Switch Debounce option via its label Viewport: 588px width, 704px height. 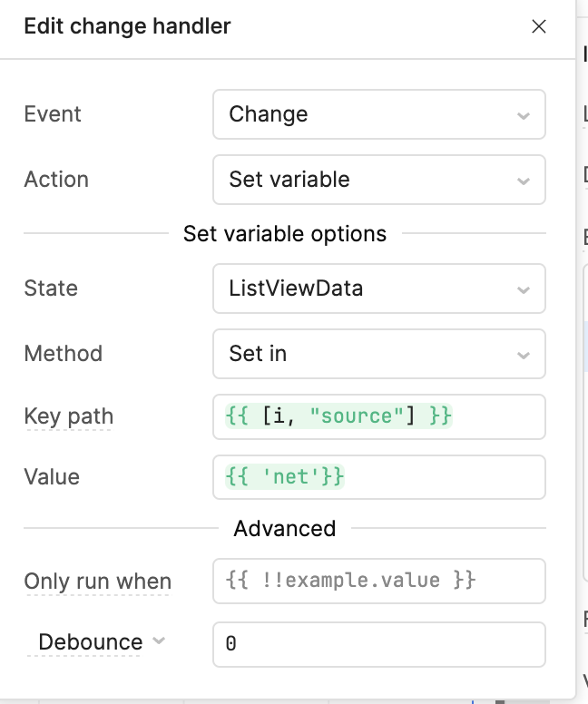[90, 642]
